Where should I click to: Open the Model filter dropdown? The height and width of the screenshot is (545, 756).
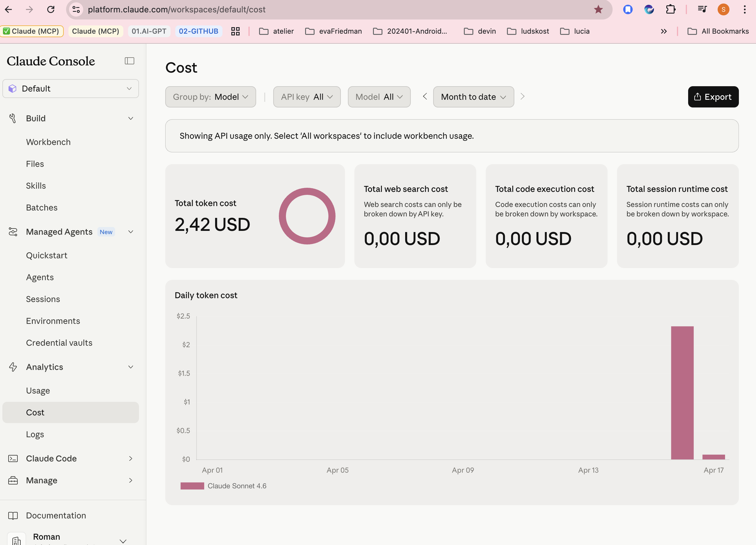(x=379, y=97)
